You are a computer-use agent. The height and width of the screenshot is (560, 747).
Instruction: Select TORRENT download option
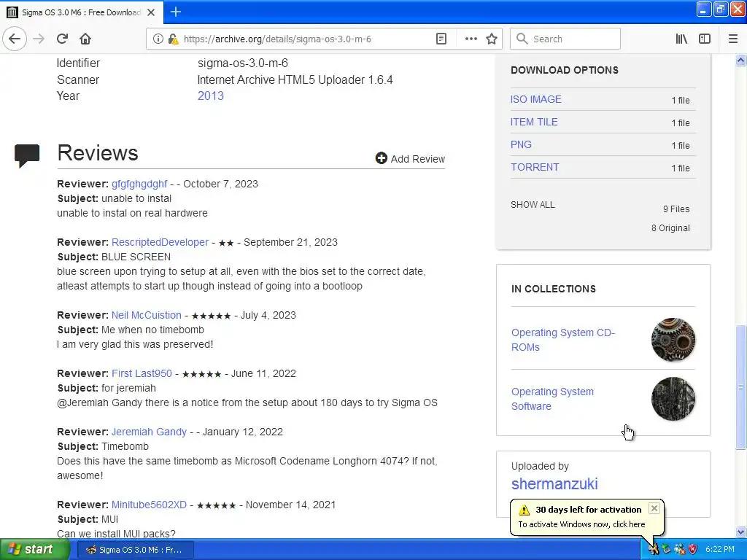535,167
